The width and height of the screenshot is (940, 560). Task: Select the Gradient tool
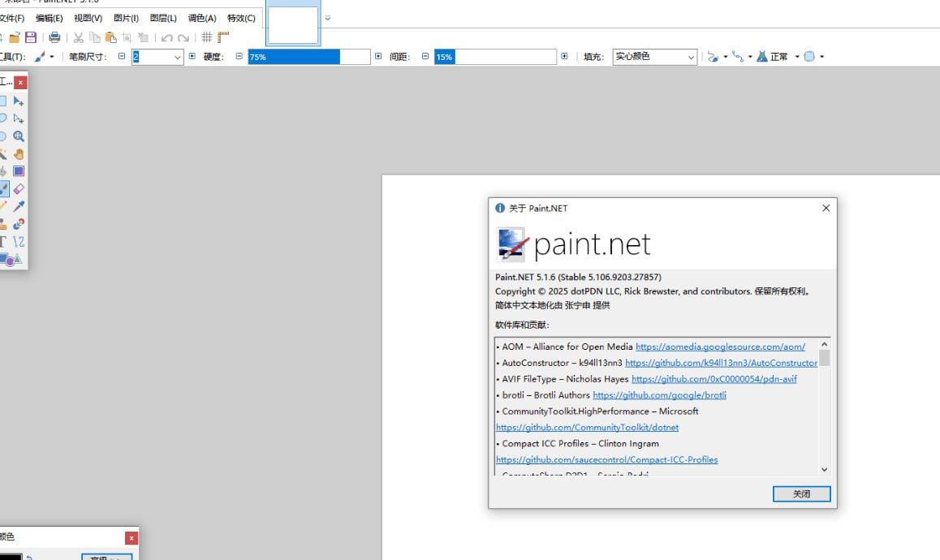click(x=18, y=171)
